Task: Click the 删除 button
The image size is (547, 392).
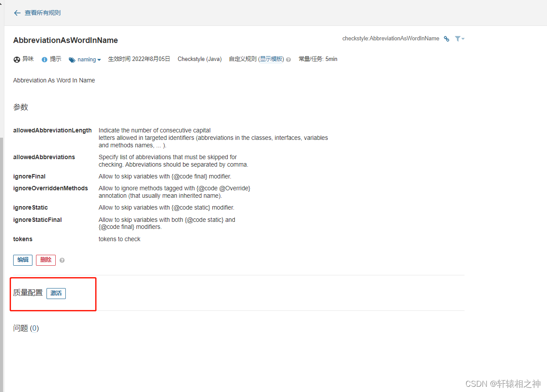Action: tap(46, 260)
